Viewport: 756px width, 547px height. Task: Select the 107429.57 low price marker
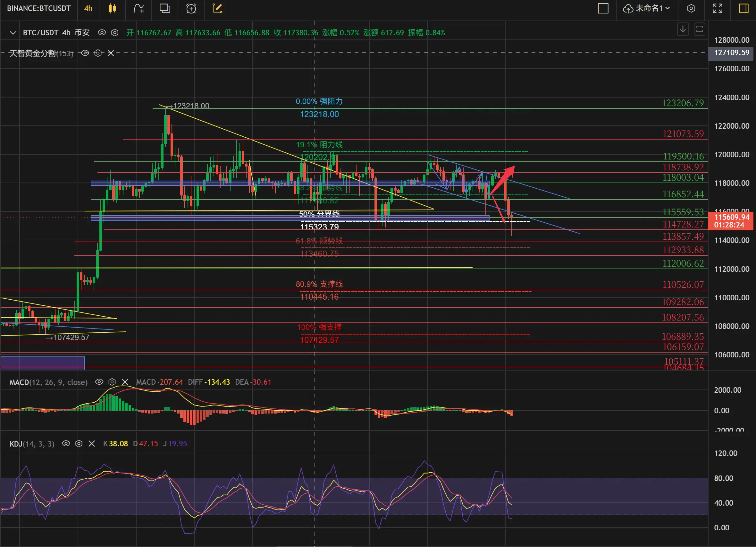click(x=67, y=337)
